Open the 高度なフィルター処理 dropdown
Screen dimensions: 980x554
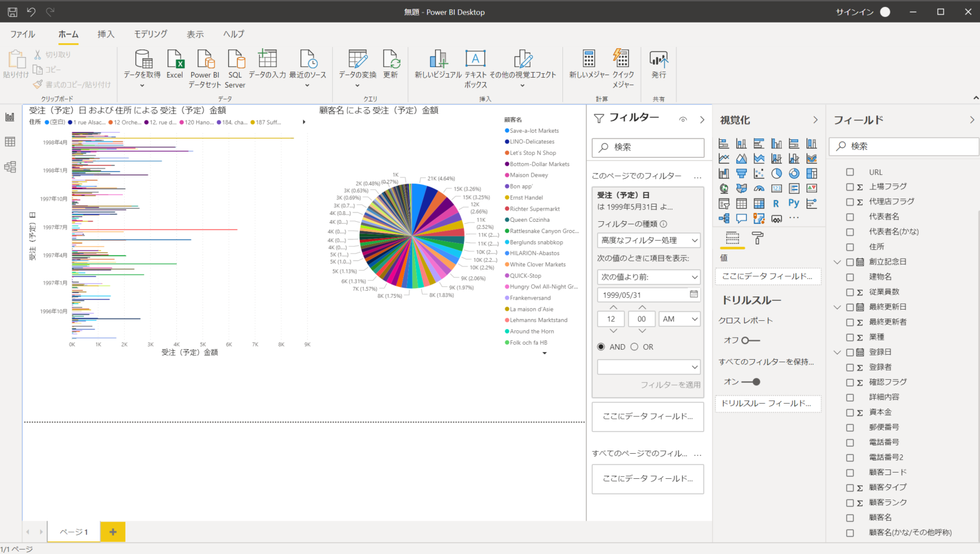648,240
